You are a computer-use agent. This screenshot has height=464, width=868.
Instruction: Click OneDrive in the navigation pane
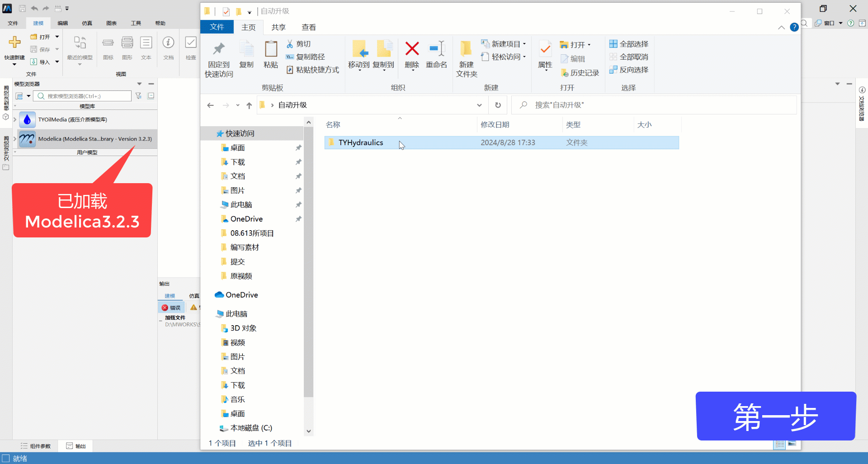pyautogui.click(x=241, y=295)
